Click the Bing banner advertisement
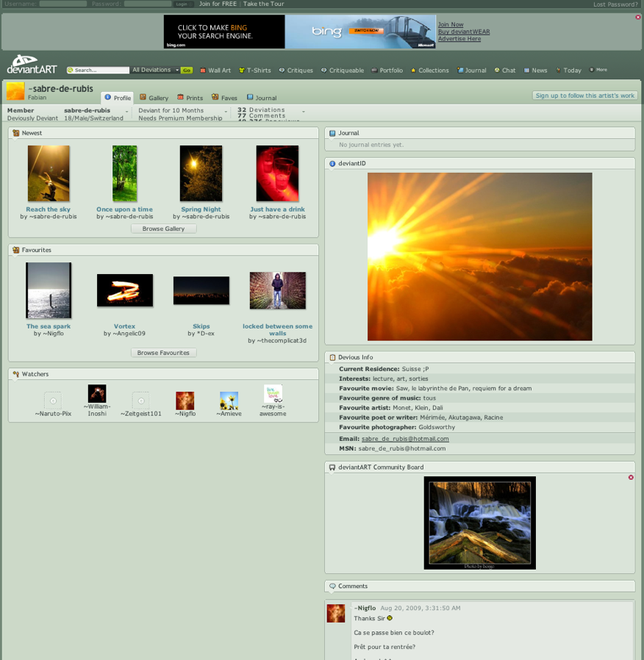 [300, 32]
